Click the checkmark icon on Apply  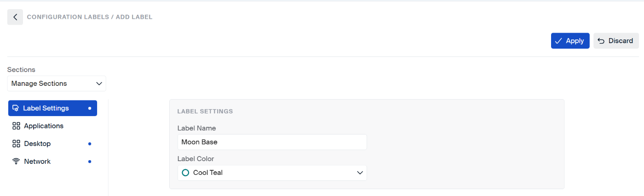pyautogui.click(x=558, y=41)
